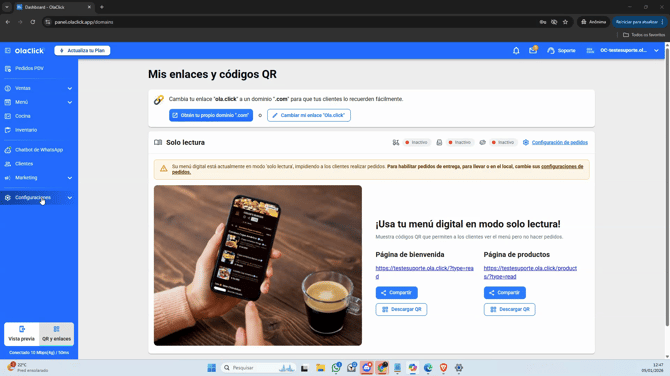This screenshot has width=670, height=376.
Task: Open WhatsApp from the taskbar
Action: click(x=336, y=367)
